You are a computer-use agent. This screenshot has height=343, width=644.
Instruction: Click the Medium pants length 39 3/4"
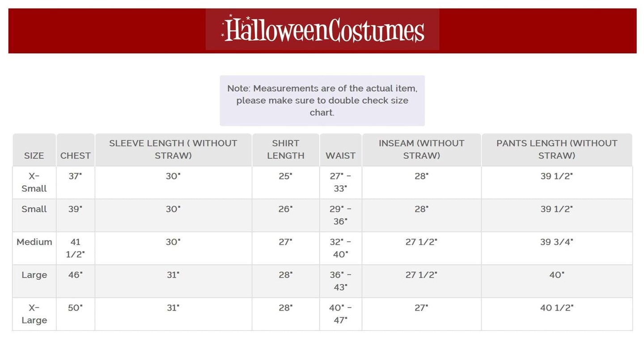[556, 242]
